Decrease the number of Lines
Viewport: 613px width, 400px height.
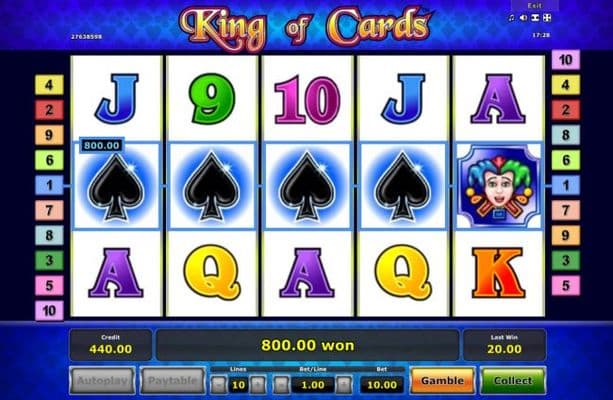[219, 385]
